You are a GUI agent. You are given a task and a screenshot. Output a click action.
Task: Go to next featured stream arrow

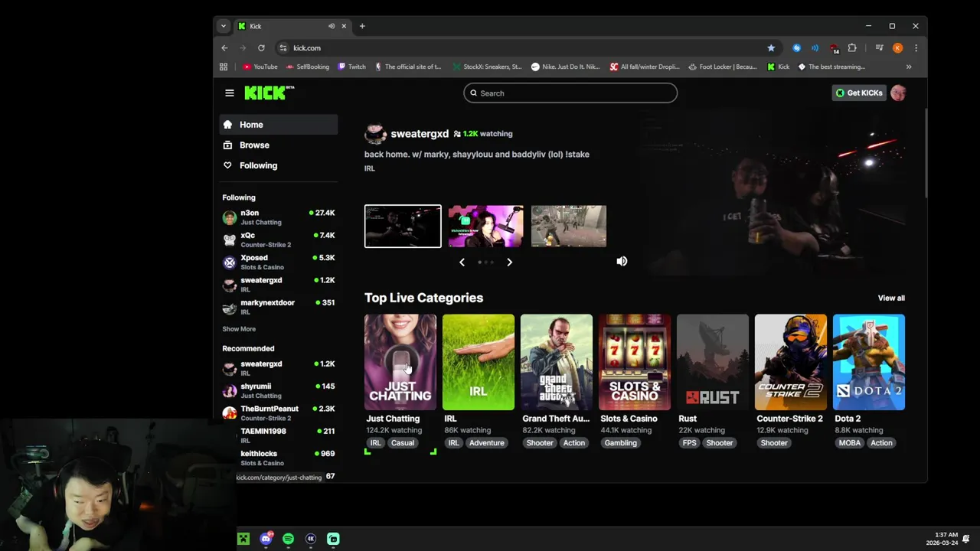pos(509,262)
